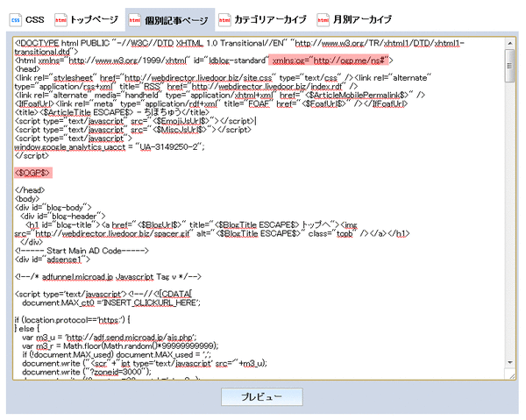
Task: Click the textarea resize grip corner
Action: pos(512,376)
